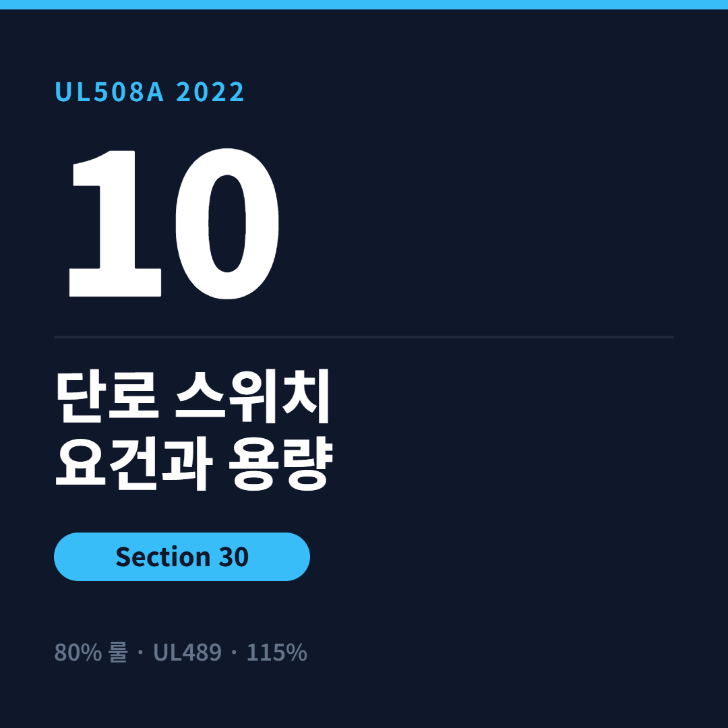Click the 80% 룰 footer tag
The height and width of the screenshot is (728, 728).
91,652
